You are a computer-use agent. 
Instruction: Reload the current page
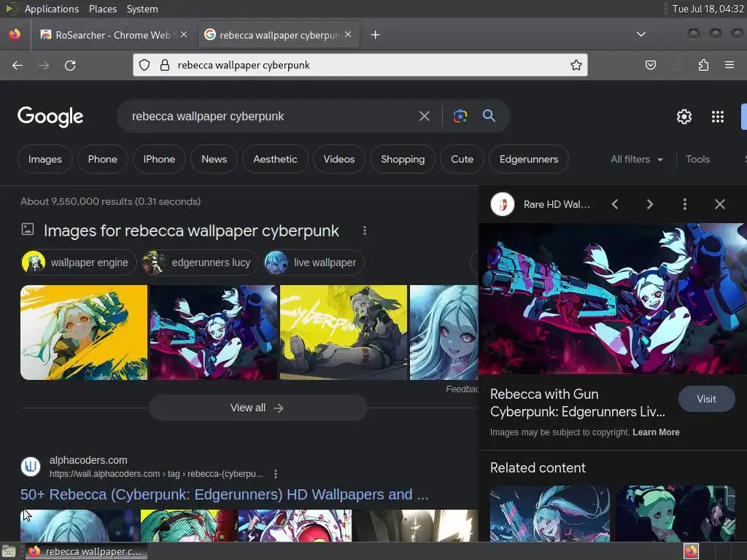(x=70, y=65)
